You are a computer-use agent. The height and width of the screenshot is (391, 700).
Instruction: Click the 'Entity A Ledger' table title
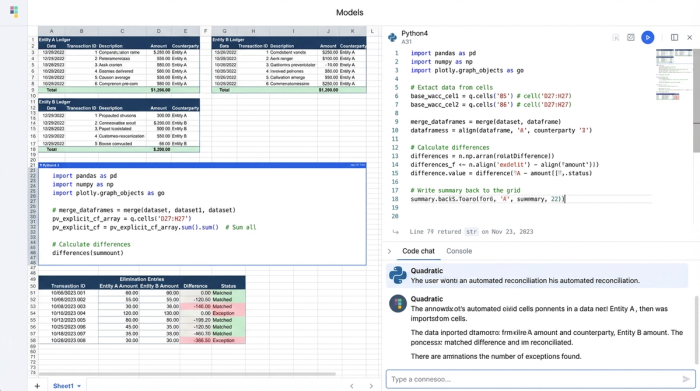pos(55,40)
